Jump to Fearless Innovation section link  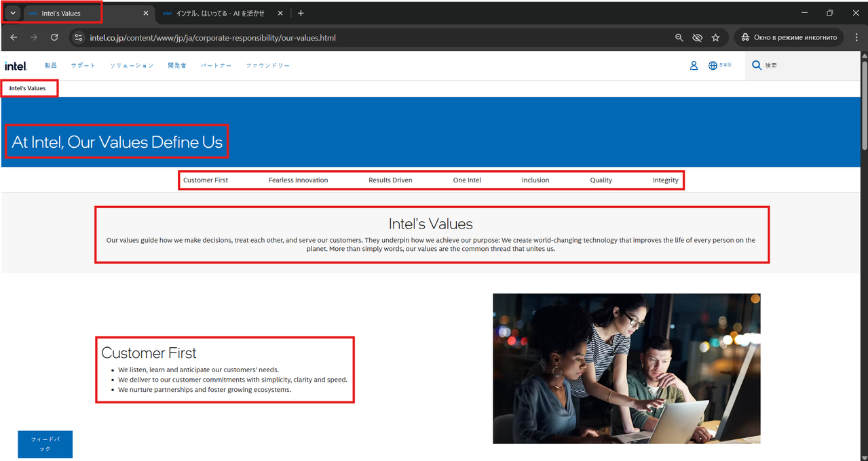[298, 180]
